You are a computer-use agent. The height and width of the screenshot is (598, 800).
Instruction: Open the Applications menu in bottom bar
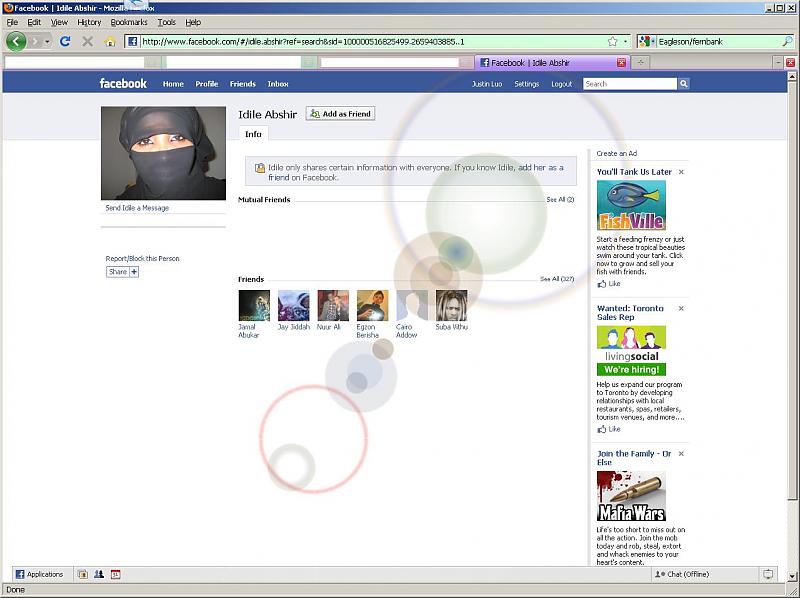pos(39,574)
